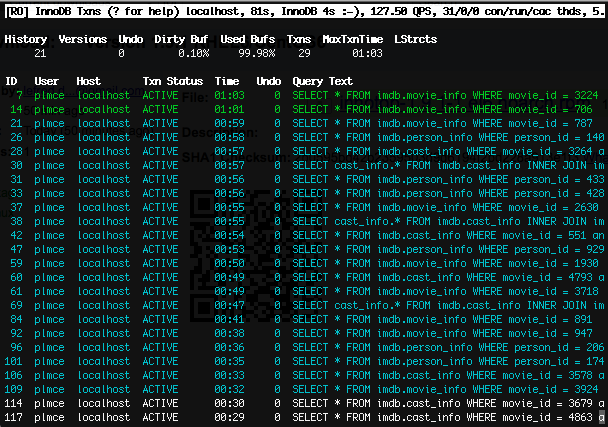Click the Time column header in transaction table
This screenshot has width=608, height=427.
pyautogui.click(x=227, y=81)
